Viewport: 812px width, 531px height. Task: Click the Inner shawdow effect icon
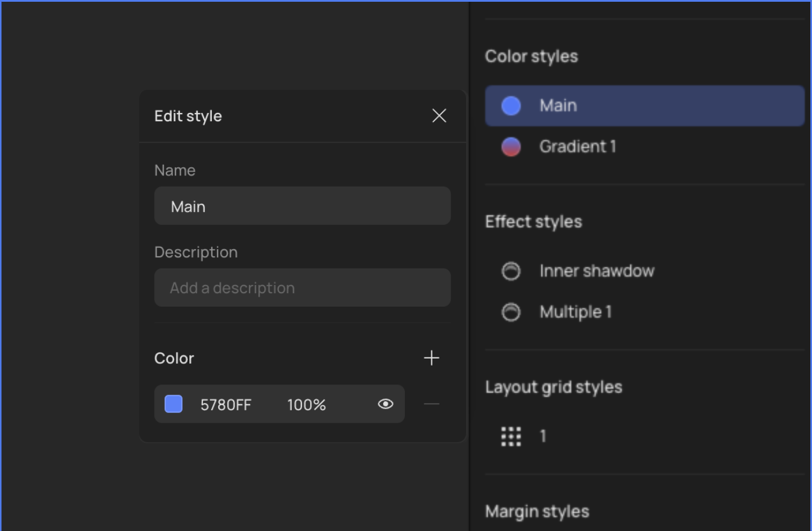point(511,271)
